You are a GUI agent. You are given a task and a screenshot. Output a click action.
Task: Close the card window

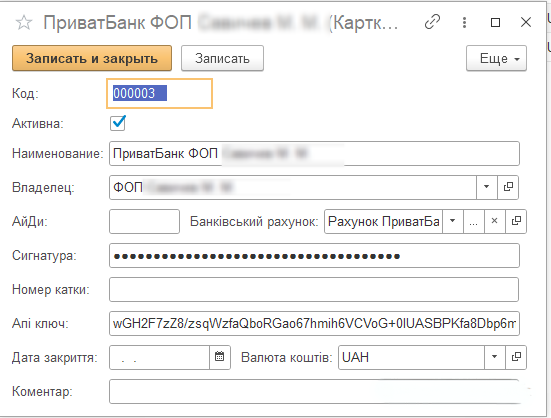526,22
